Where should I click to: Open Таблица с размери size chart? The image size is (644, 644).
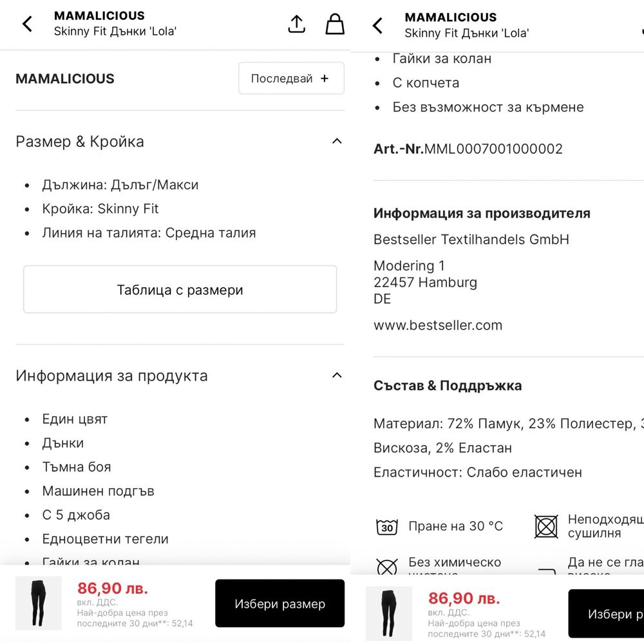(180, 289)
